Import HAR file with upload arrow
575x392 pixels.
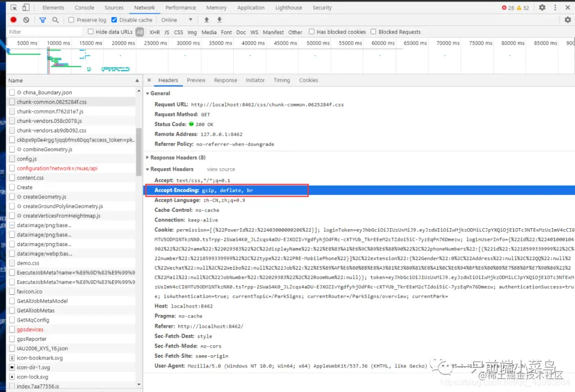pos(207,20)
